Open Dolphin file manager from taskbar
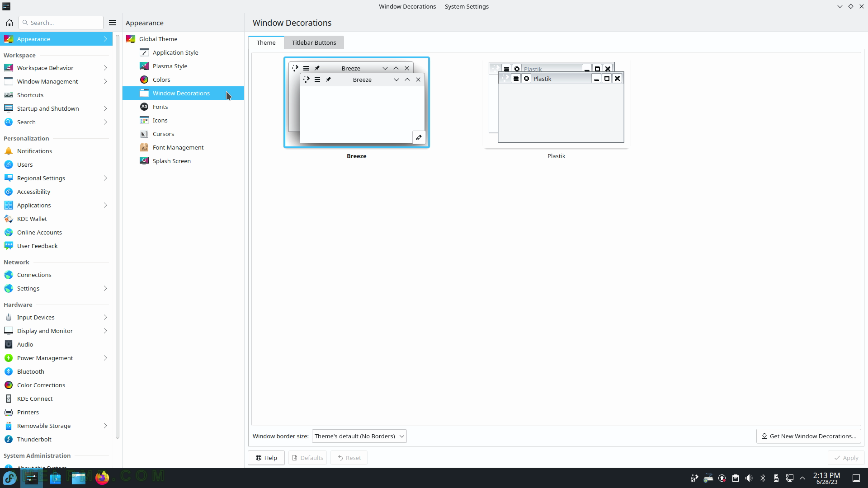The image size is (868, 488). (x=79, y=478)
